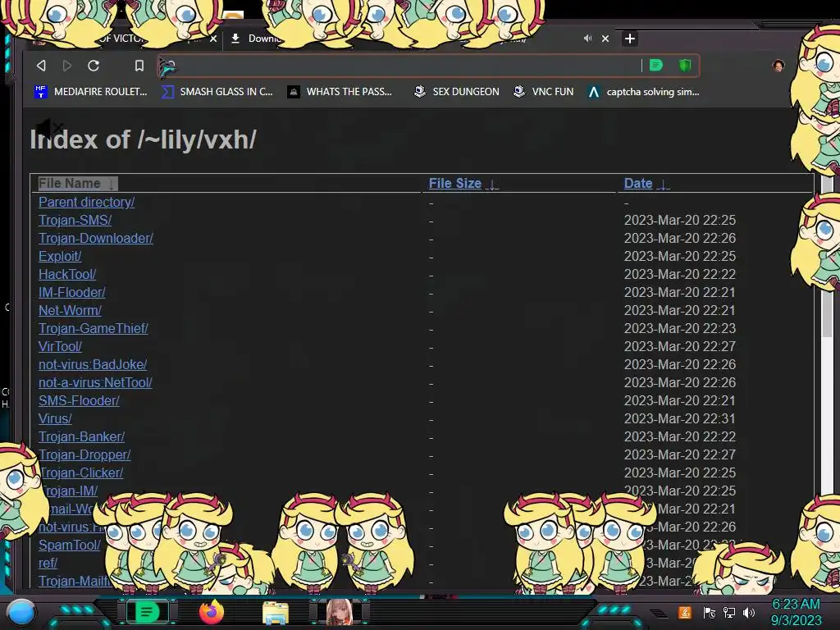Open the VNC FUN bookmark

coord(543,92)
